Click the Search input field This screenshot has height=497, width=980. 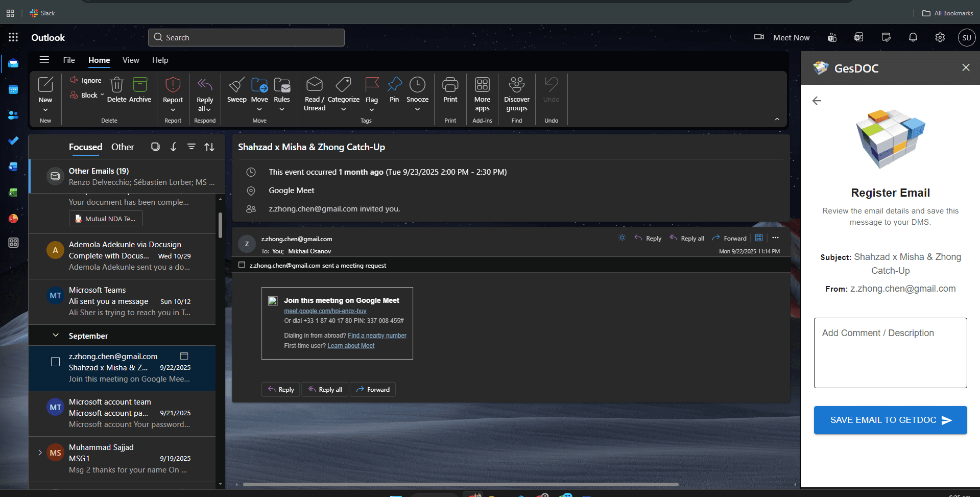[246, 37]
